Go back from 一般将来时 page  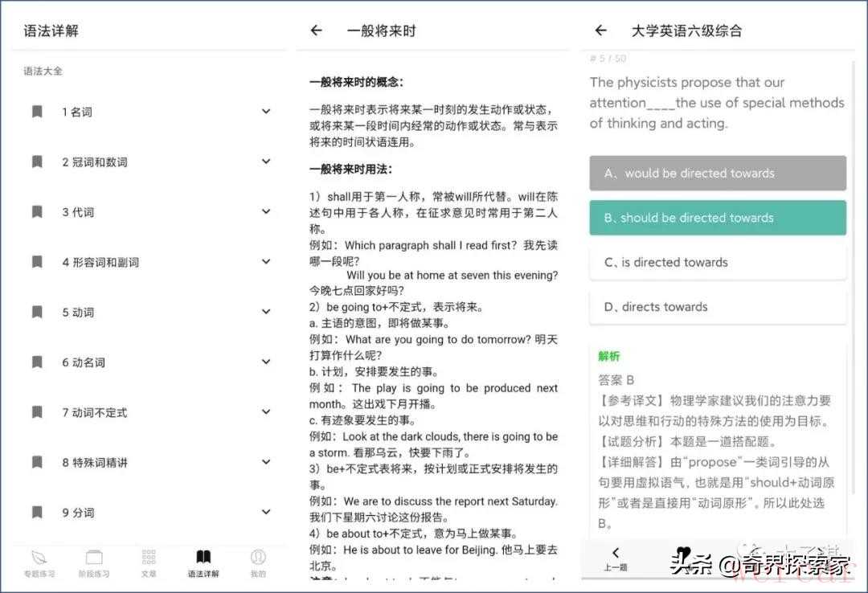(317, 31)
